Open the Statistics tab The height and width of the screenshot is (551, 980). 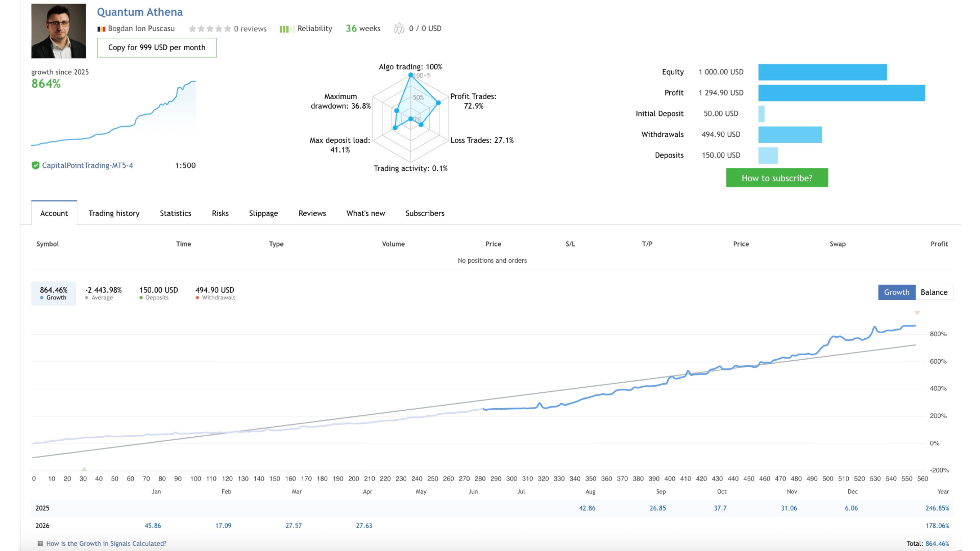(175, 213)
